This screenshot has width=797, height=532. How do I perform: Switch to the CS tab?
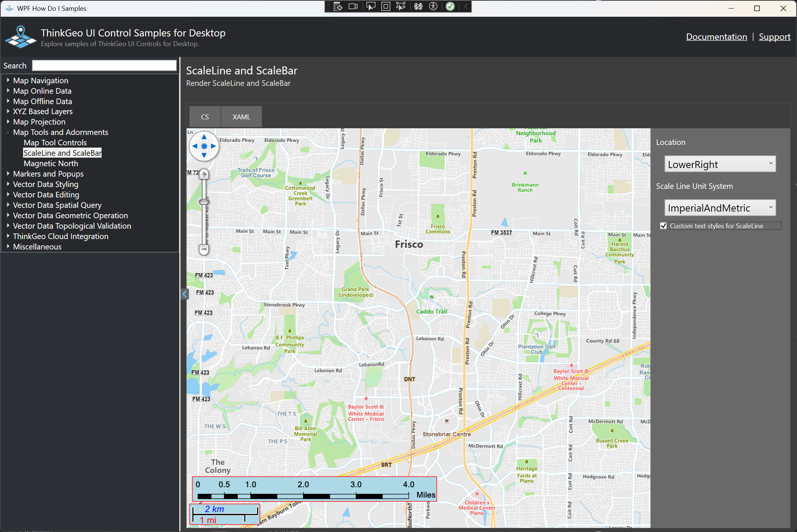205,117
